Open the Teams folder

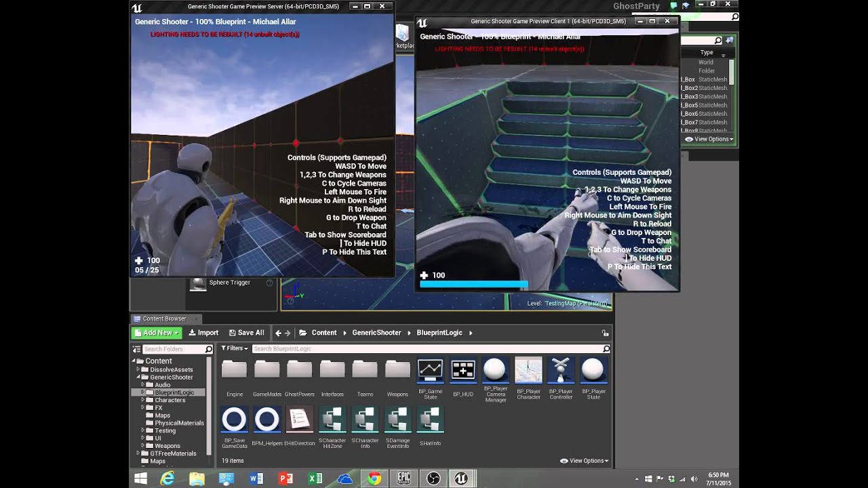click(365, 378)
